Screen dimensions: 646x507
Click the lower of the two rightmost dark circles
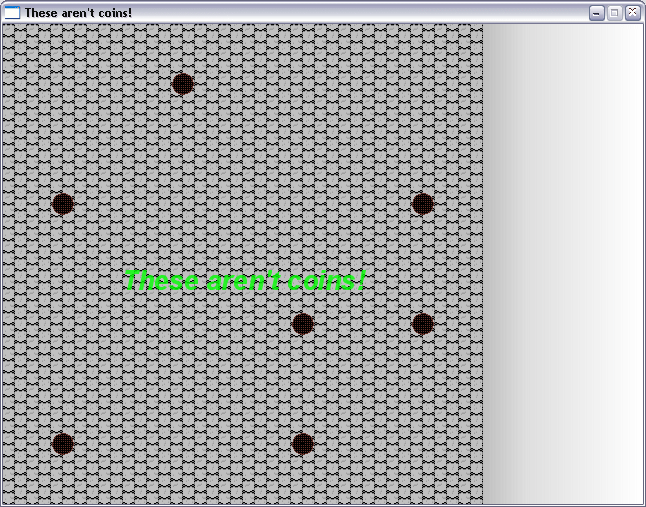(423, 324)
